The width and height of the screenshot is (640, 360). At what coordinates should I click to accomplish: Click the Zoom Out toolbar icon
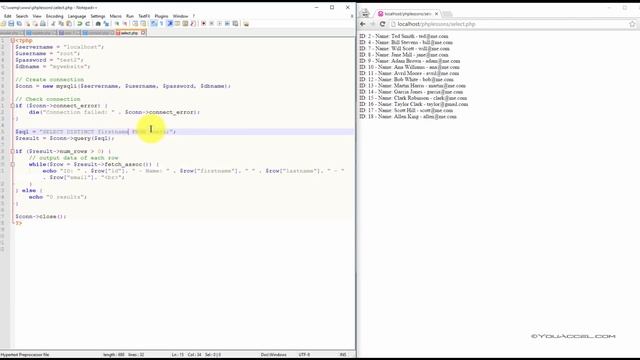[125, 24]
